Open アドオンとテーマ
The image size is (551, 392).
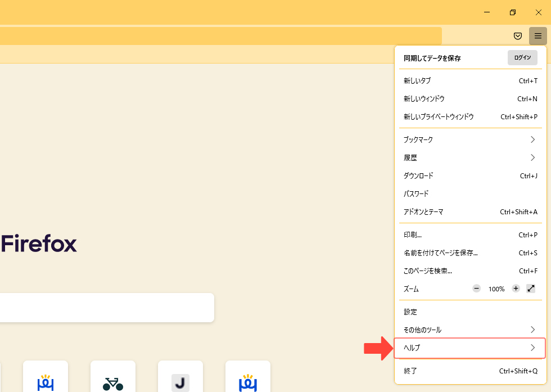(x=470, y=211)
